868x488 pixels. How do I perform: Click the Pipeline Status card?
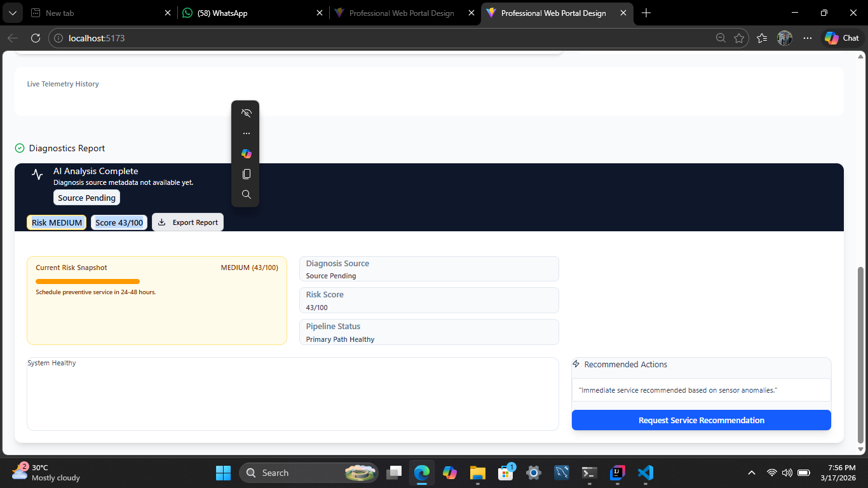pos(429,332)
